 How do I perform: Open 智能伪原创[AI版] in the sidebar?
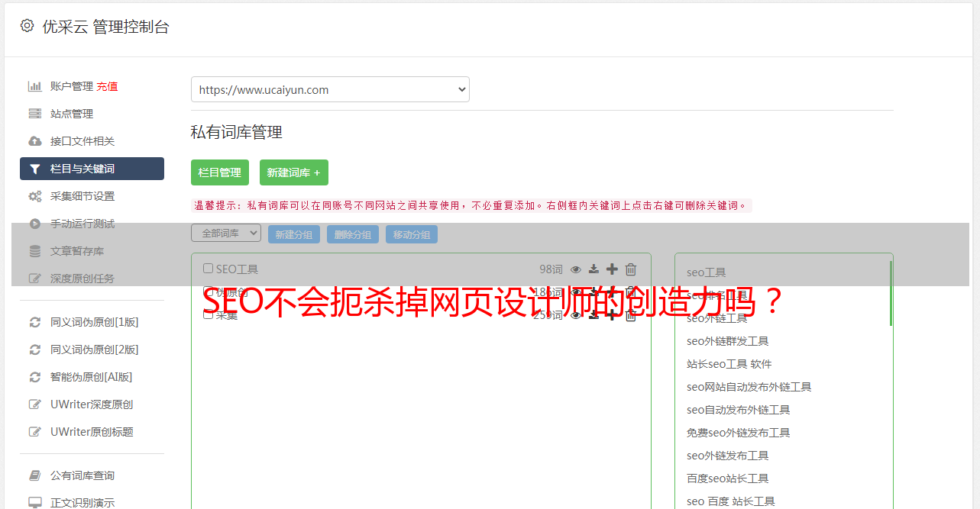coord(92,377)
